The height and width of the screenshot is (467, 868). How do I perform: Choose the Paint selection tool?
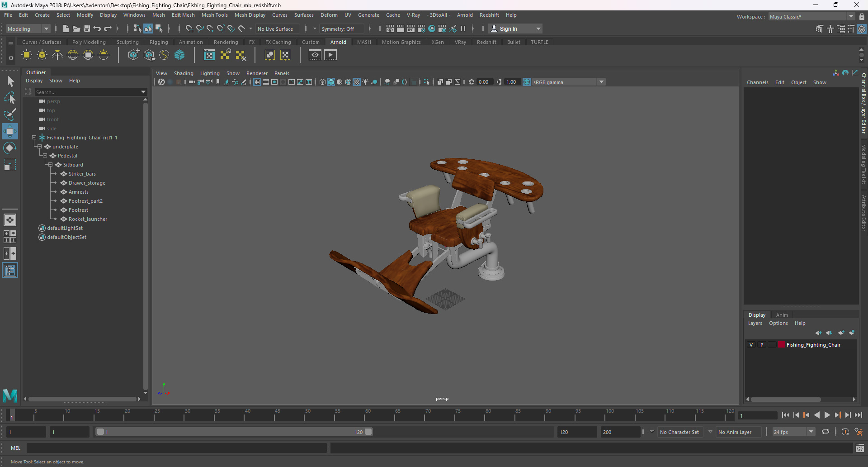(10, 114)
